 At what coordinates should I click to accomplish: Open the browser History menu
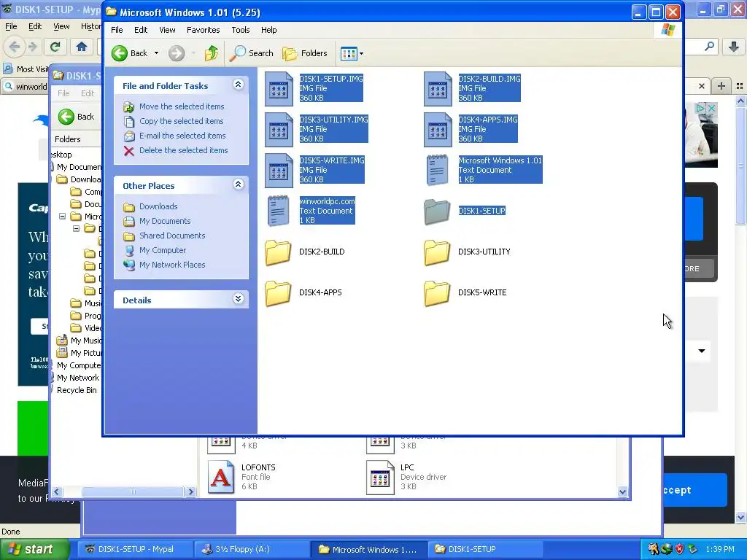click(90, 27)
